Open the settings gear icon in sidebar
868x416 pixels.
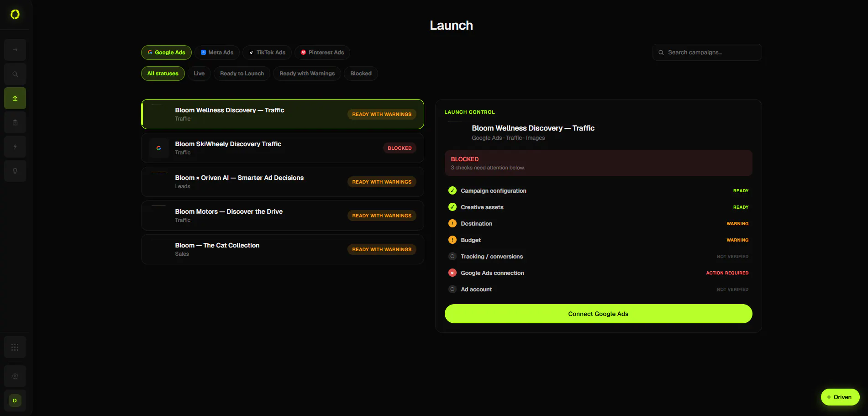click(15, 376)
